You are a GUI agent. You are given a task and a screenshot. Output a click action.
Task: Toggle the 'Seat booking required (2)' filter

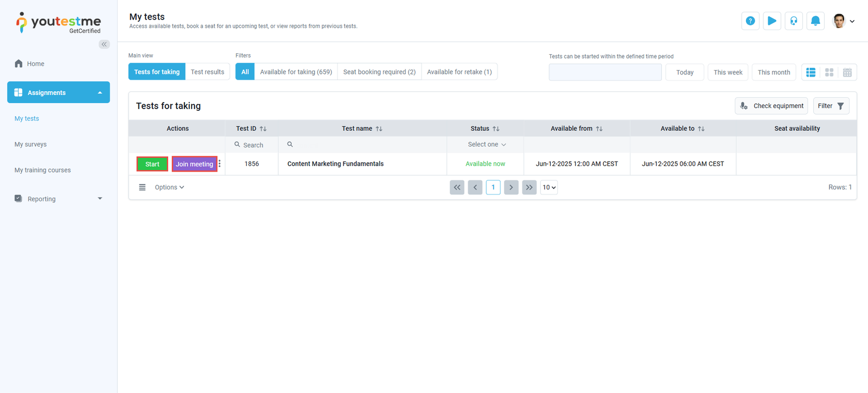[x=379, y=72]
